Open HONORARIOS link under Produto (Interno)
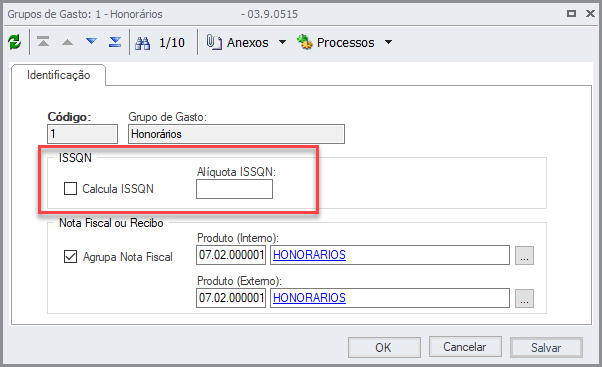Viewport: 602px width, 367px height. (309, 255)
